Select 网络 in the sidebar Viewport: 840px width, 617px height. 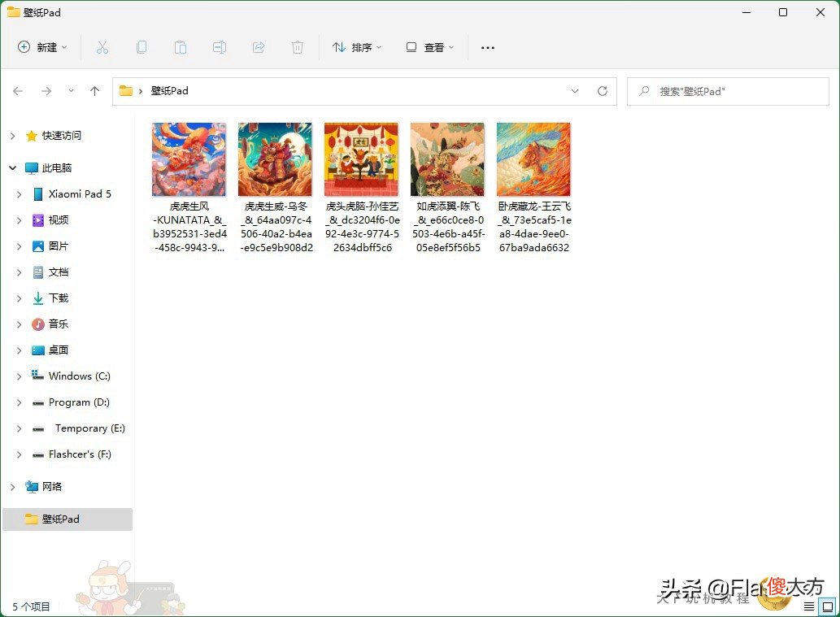[x=52, y=486]
